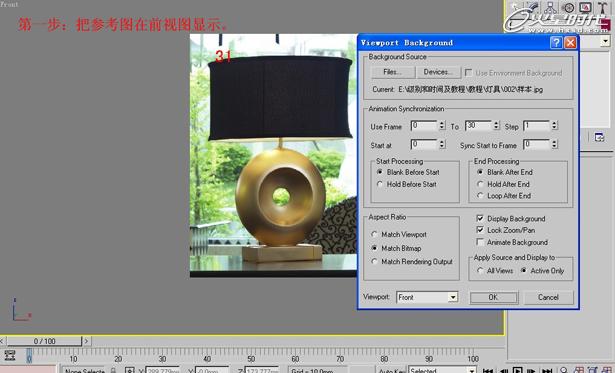Toggle Display Background checkbox

(480, 218)
